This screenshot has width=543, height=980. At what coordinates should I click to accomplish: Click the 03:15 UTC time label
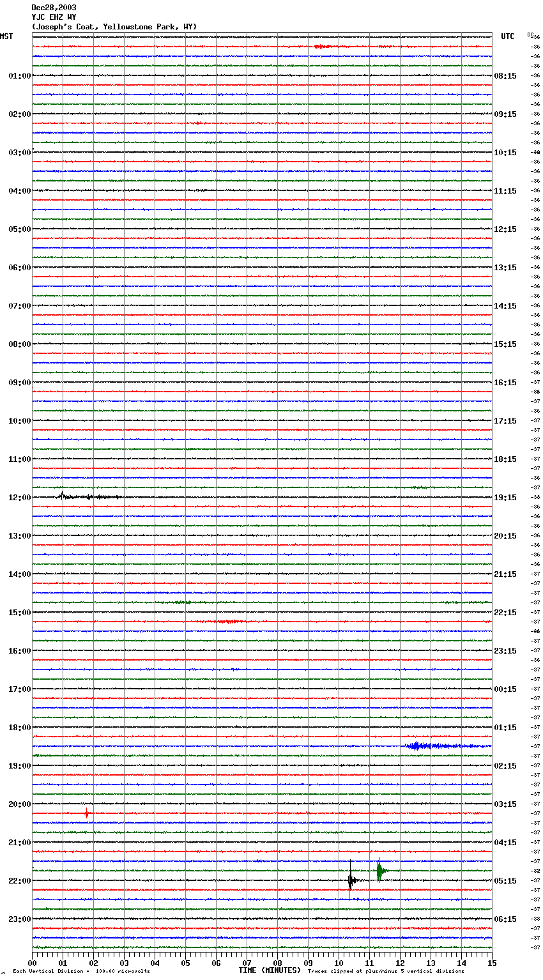point(505,804)
